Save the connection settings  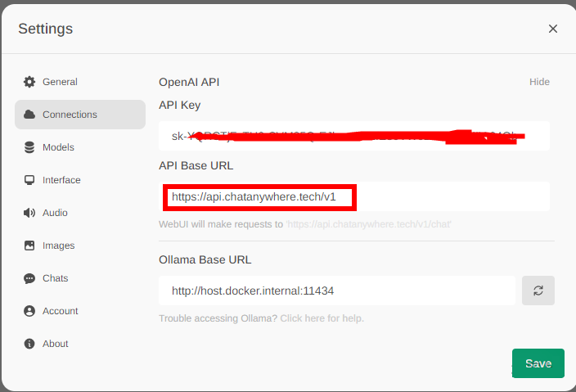(x=538, y=363)
